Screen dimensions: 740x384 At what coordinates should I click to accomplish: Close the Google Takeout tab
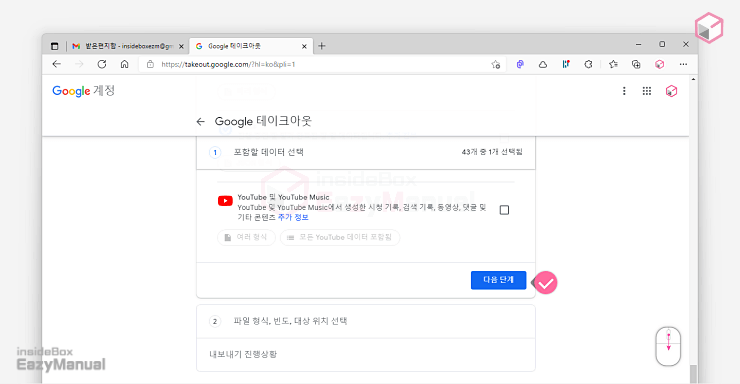click(304, 46)
